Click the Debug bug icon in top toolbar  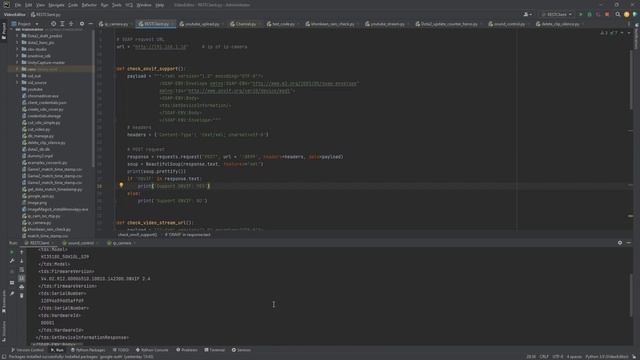click(589, 14)
